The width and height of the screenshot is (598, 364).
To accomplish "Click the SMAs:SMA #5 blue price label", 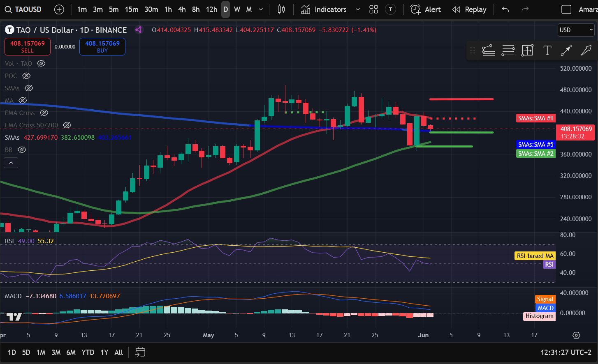I will click(536, 145).
